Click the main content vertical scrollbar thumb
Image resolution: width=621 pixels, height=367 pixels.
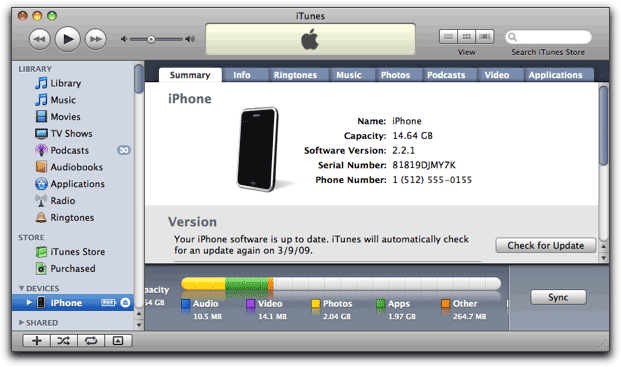click(x=603, y=126)
